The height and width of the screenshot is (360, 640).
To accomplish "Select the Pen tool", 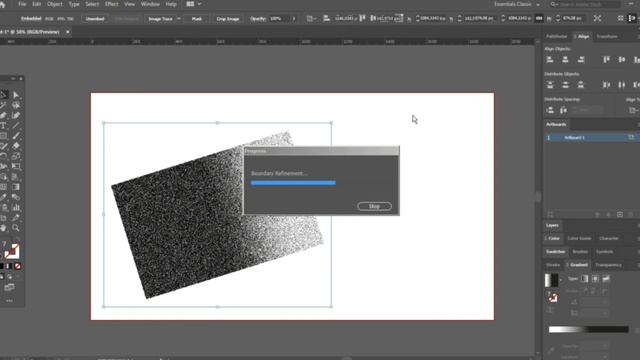I will click(4, 116).
